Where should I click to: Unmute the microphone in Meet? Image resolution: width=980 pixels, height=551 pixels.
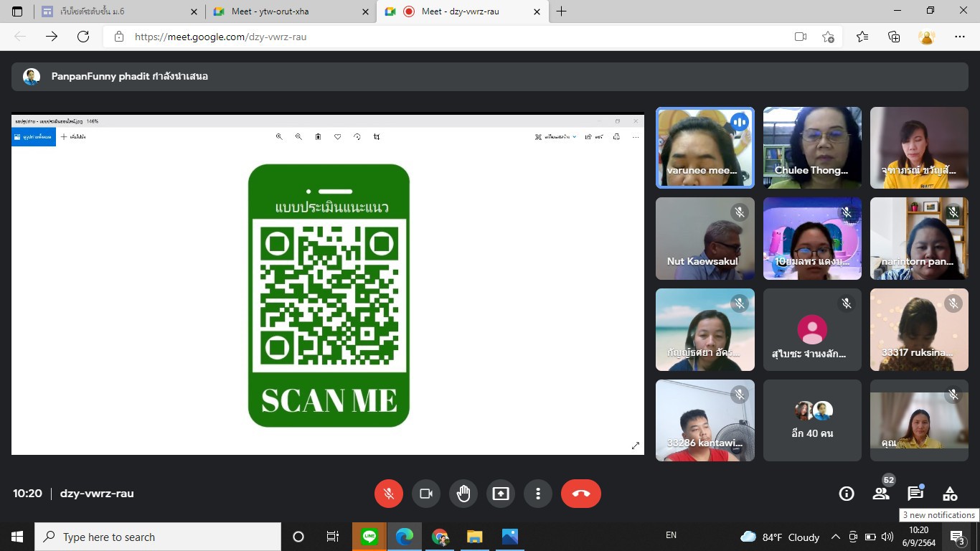pyautogui.click(x=389, y=494)
